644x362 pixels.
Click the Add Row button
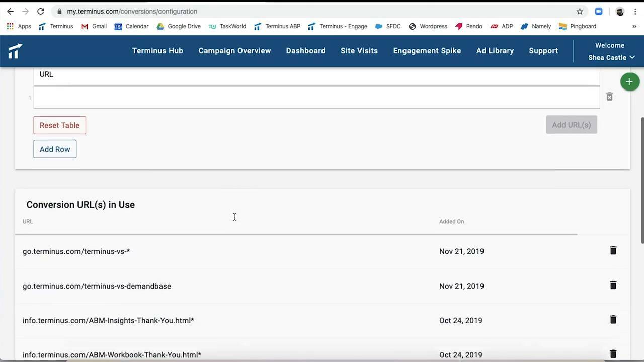(x=54, y=149)
